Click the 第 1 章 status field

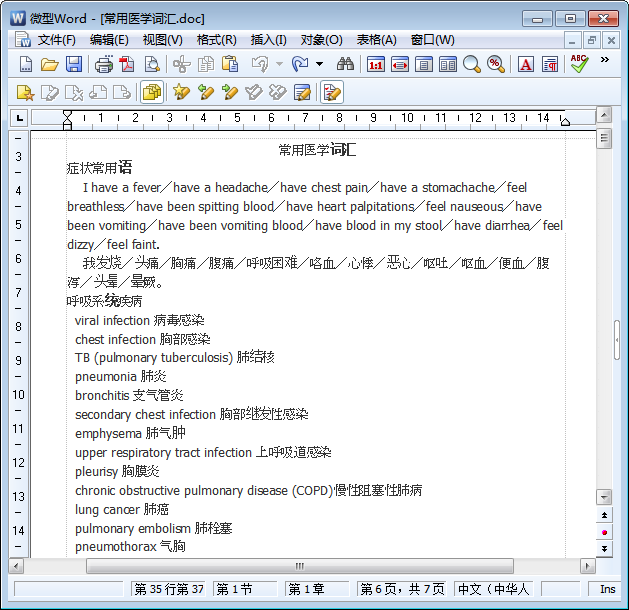(317, 589)
